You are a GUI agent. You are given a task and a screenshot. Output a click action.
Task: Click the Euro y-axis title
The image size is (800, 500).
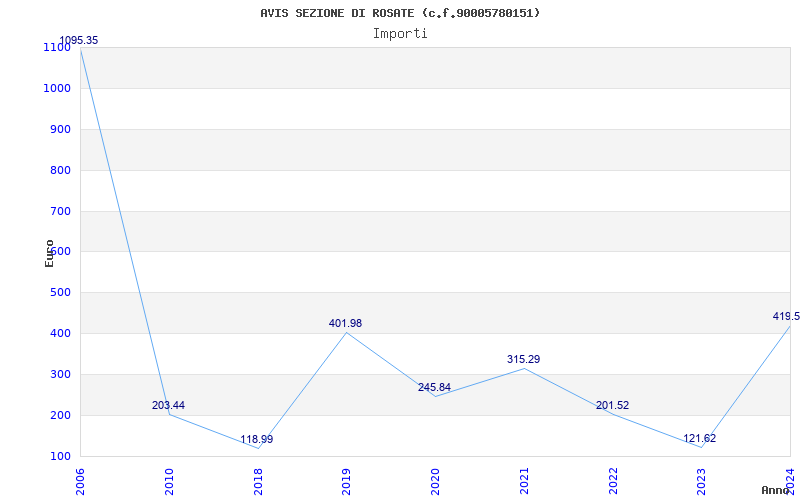49,253
